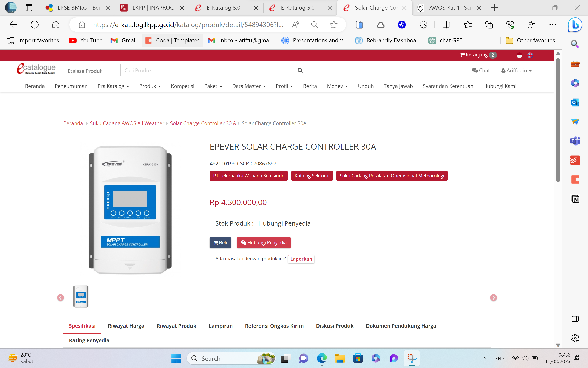This screenshot has height=368, width=588.
Task: Select the product image thumbnail
Action: (81, 296)
